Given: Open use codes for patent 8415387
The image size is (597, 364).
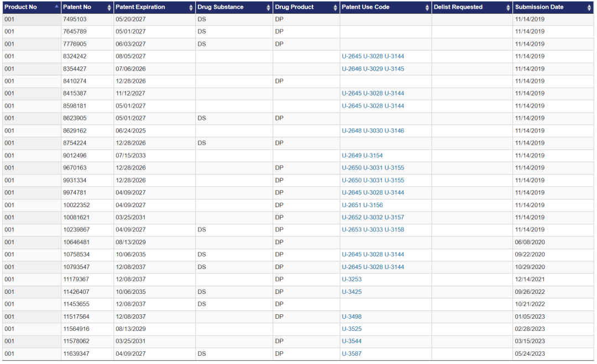Looking at the screenshot, I should click(373, 93).
